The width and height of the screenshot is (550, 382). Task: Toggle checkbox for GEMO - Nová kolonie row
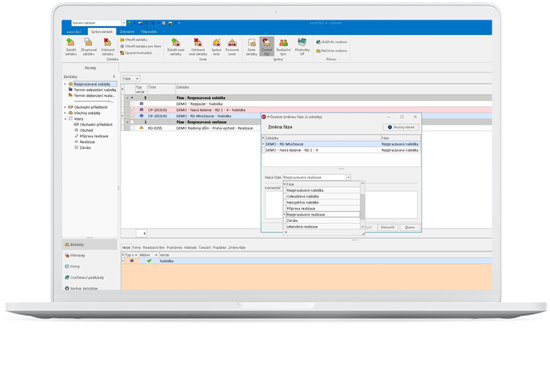pyautogui.click(x=133, y=110)
